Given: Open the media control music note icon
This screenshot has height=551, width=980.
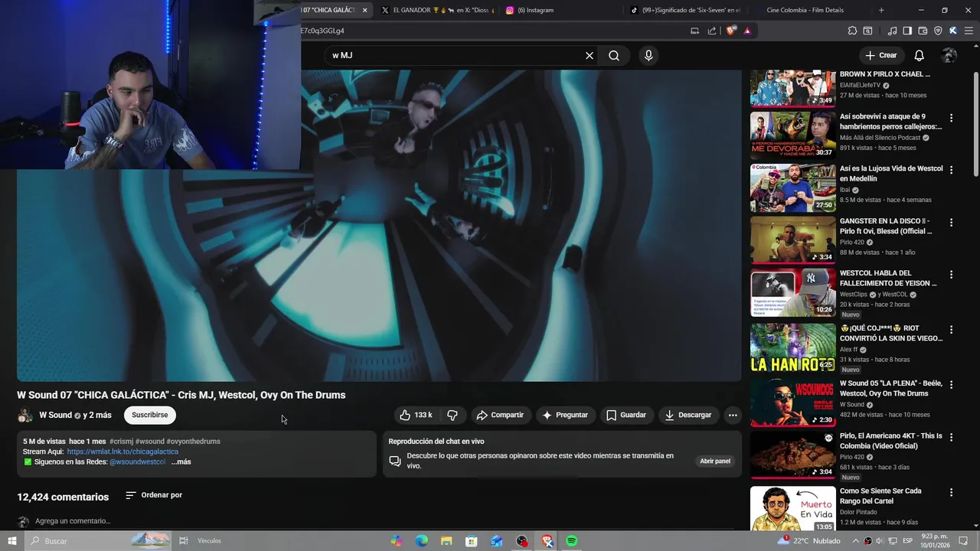Looking at the screenshot, I should click(892, 31).
